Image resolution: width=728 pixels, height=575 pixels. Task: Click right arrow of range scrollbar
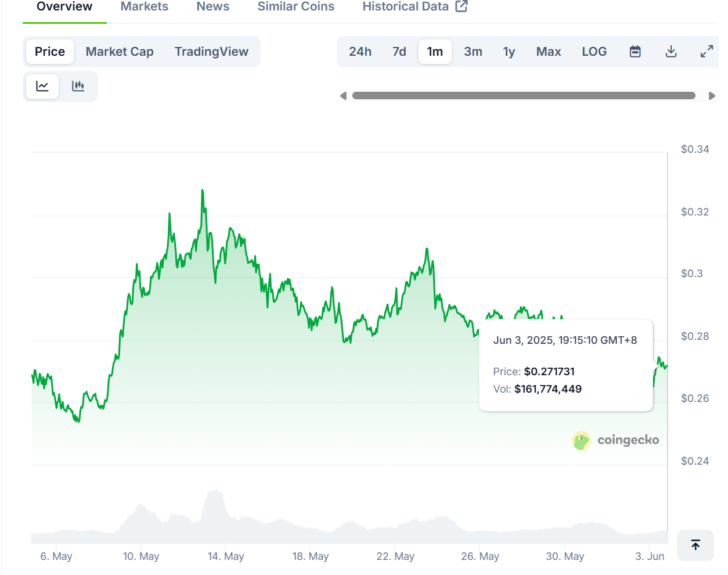tap(712, 96)
